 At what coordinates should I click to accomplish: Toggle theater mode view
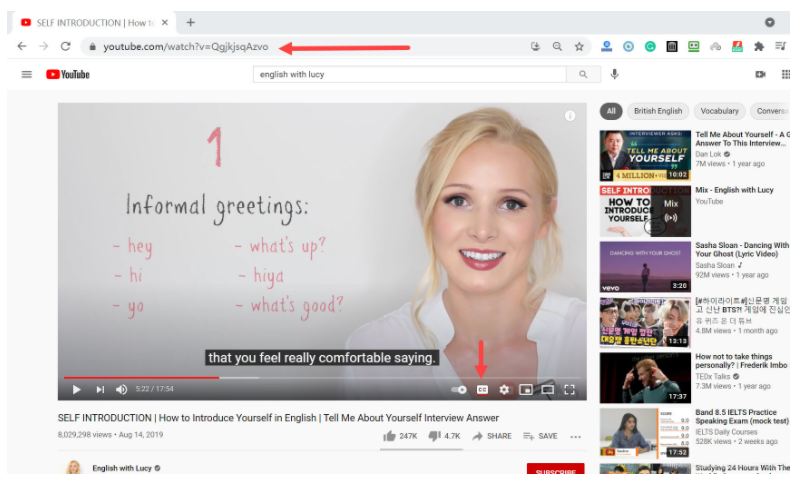coord(548,390)
